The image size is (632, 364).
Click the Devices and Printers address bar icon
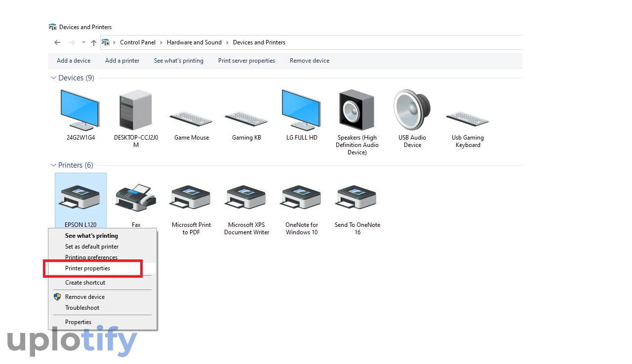pyautogui.click(x=105, y=42)
